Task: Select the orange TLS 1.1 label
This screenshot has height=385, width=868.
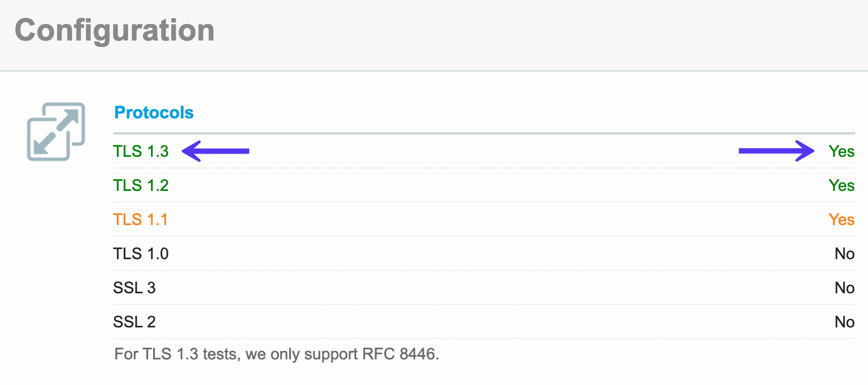Action: click(140, 220)
